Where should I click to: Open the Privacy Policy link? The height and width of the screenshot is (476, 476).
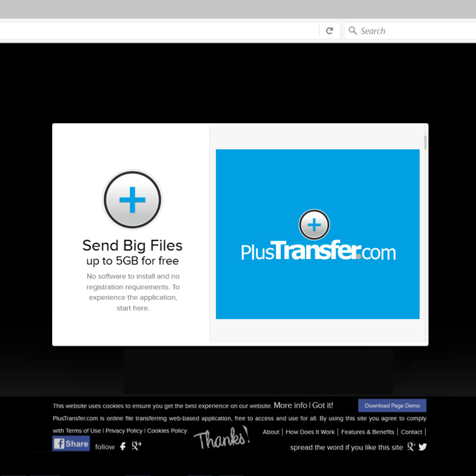tap(124, 431)
